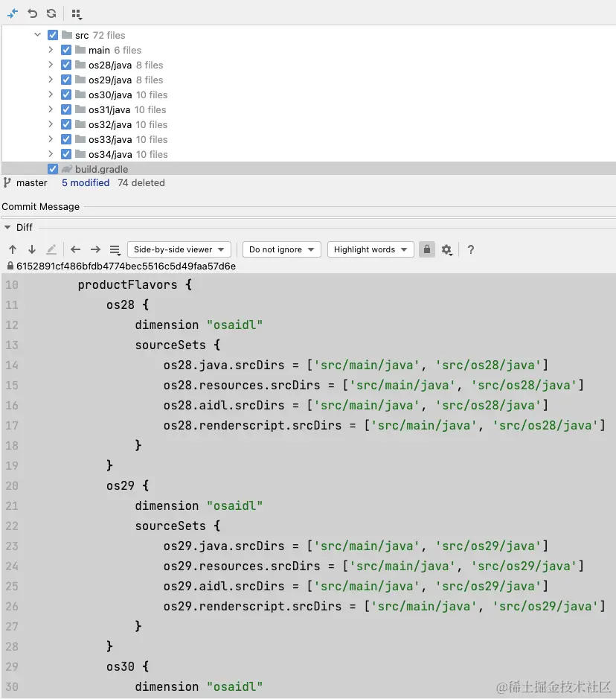Expand the os28/java folder node
This screenshot has width=616, height=699.
click(51, 65)
